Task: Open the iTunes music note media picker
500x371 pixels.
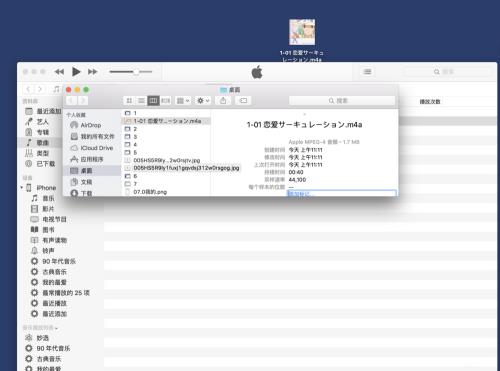Action: click(56, 89)
